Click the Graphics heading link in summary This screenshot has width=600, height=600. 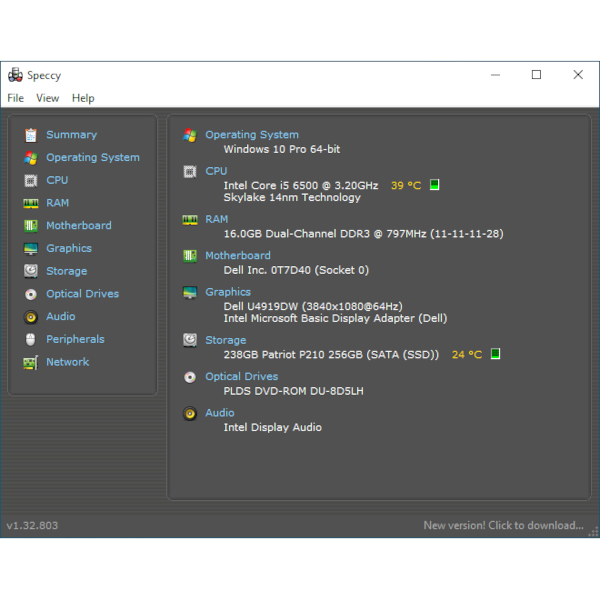tap(228, 292)
